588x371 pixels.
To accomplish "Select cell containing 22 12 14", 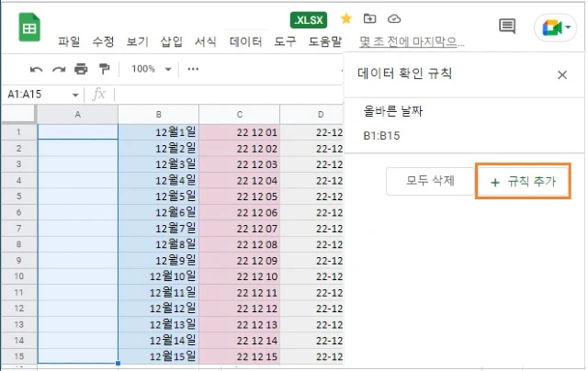I will click(x=239, y=341).
